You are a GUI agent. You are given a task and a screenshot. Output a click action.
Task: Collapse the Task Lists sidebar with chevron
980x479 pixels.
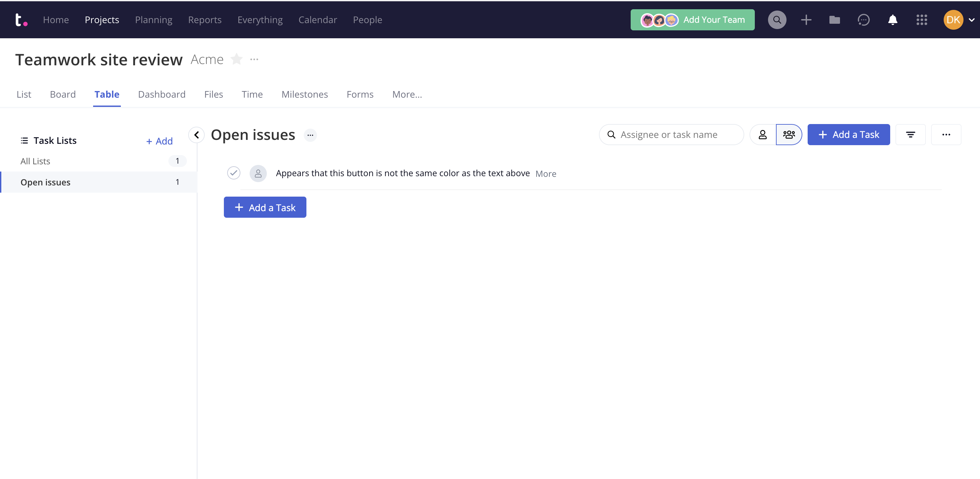pos(197,135)
